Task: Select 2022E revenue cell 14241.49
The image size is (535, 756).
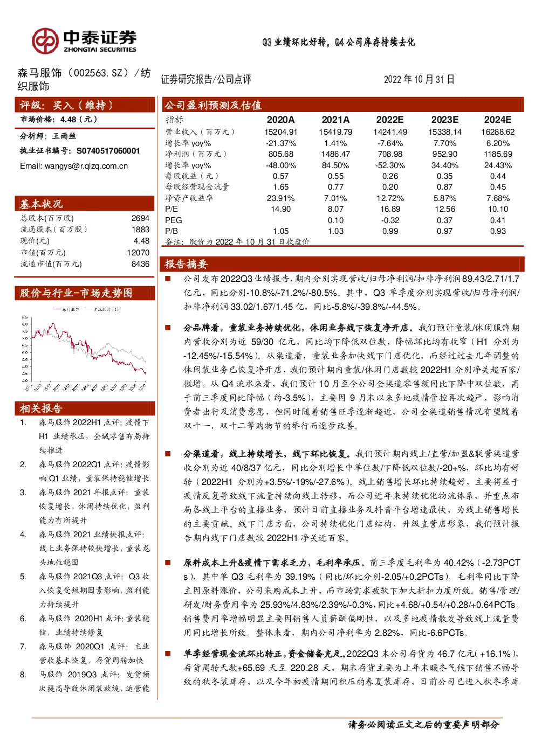Action: point(390,132)
